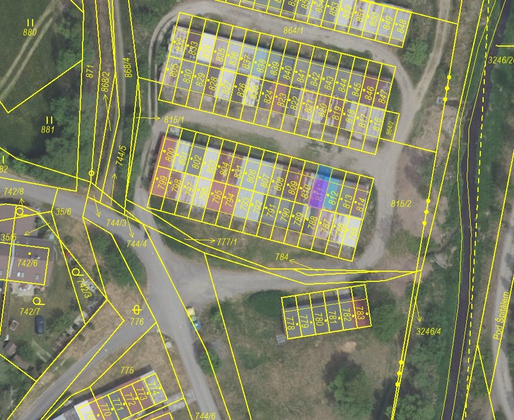Click the Pod Špitálem street label
The height and width of the screenshot is (420, 514).
[x=502, y=314]
